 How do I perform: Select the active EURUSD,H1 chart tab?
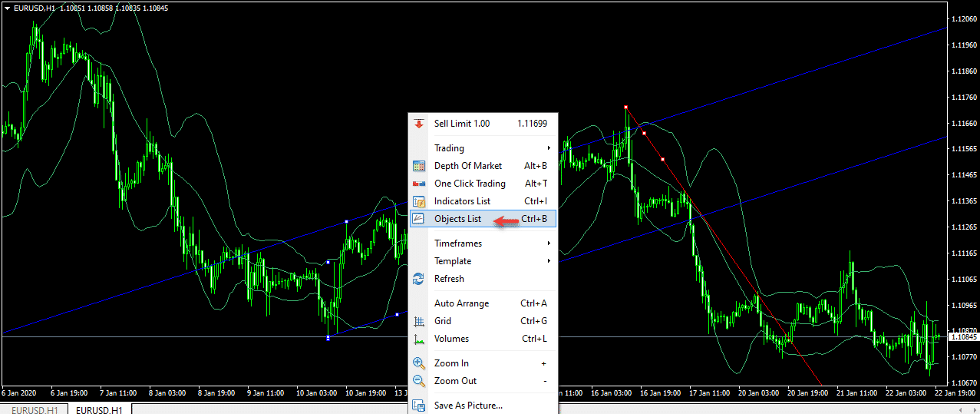click(x=100, y=410)
